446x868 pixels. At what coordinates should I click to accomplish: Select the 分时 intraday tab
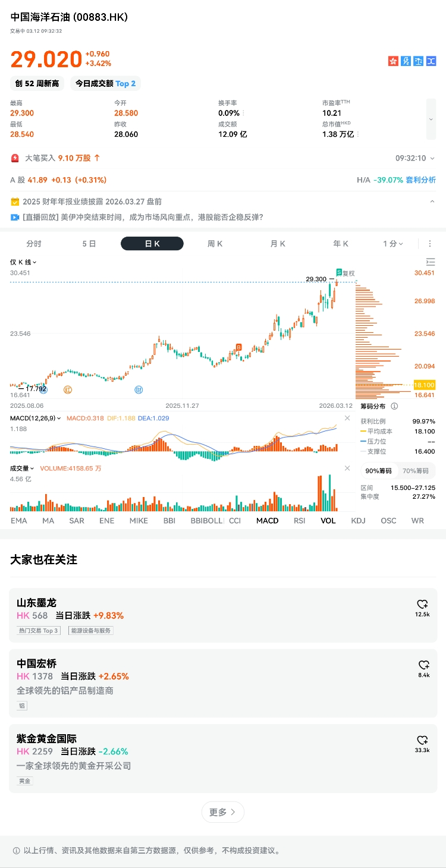(34, 244)
